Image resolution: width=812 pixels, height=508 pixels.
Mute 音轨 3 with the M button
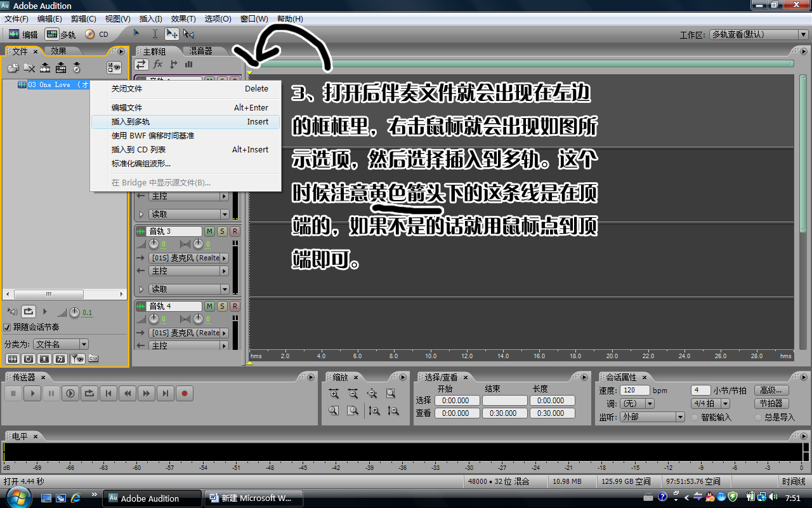tap(209, 231)
